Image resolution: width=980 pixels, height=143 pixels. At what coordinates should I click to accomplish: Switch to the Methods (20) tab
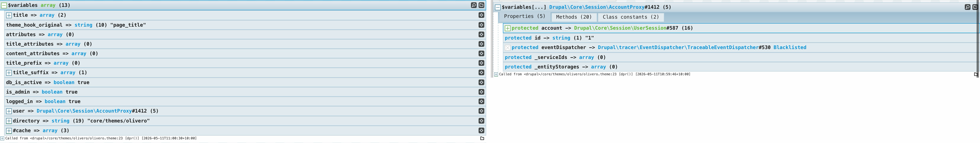pyautogui.click(x=574, y=17)
